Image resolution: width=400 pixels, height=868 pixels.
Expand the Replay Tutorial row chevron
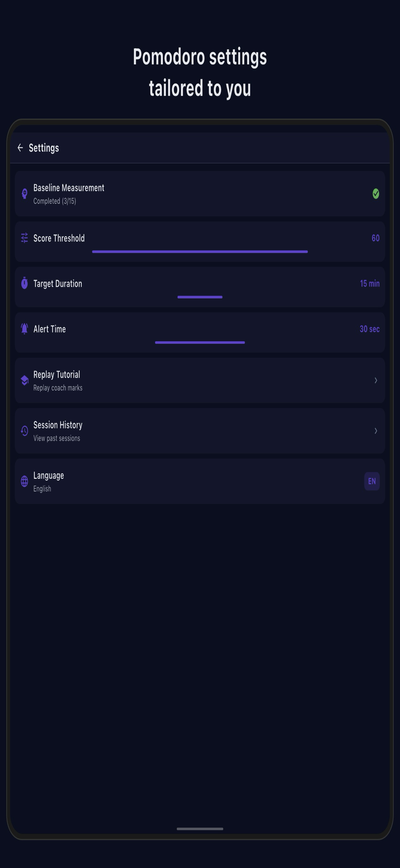[x=376, y=380]
